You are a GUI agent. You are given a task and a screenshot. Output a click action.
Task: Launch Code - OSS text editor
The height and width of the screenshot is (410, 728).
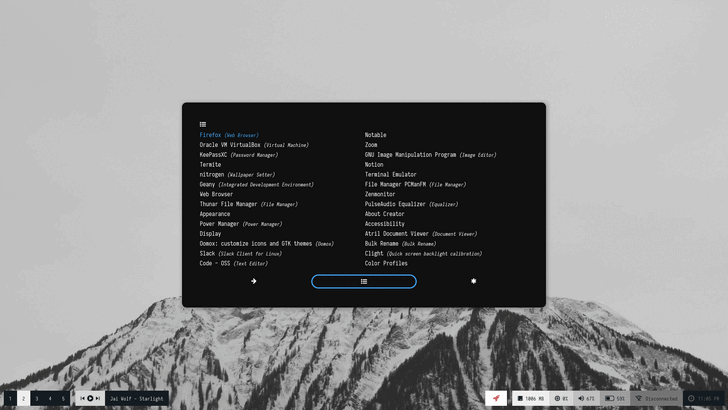click(234, 263)
